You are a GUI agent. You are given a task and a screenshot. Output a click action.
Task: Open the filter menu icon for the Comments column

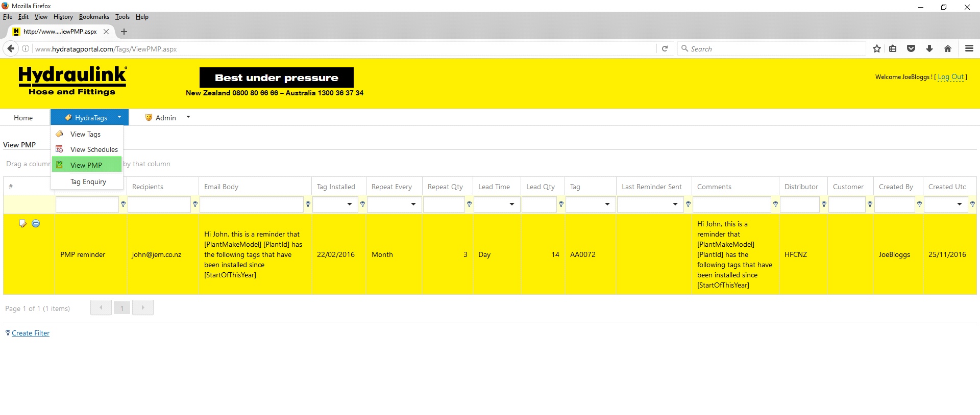pos(775,204)
